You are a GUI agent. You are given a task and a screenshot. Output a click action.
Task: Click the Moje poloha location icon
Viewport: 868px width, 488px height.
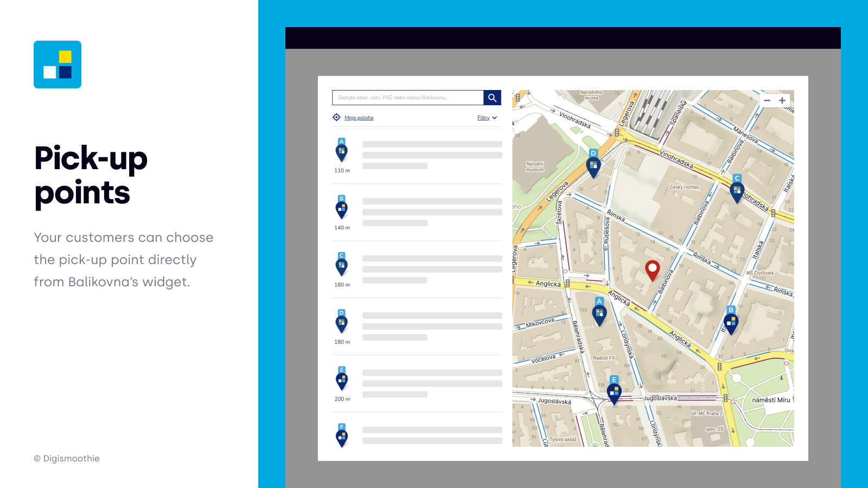pyautogui.click(x=337, y=117)
